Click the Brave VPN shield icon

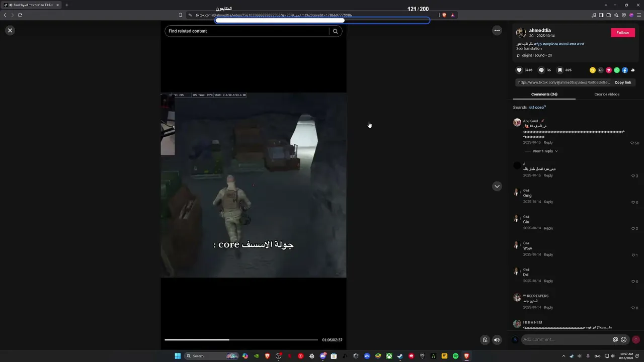click(624, 15)
